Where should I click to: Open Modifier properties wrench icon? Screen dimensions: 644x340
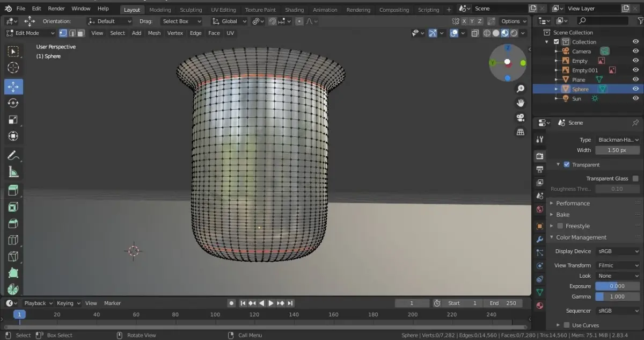[540, 239]
